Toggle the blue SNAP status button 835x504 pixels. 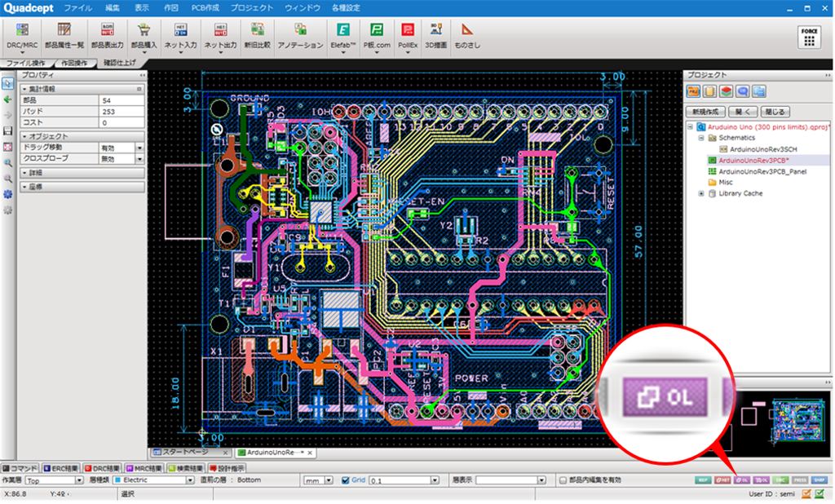pos(819,480)
